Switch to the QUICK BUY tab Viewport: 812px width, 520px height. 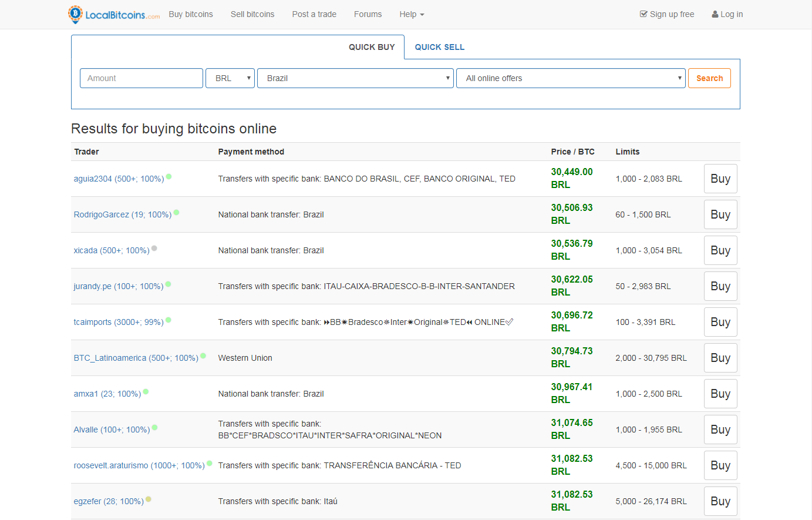(372, 47)
